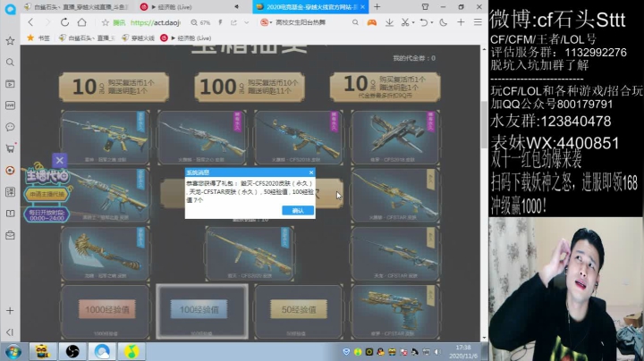This screenshot has height=361, width=644.
Task: Click the scissors screenshot tool icon
Action: (405, 22)
